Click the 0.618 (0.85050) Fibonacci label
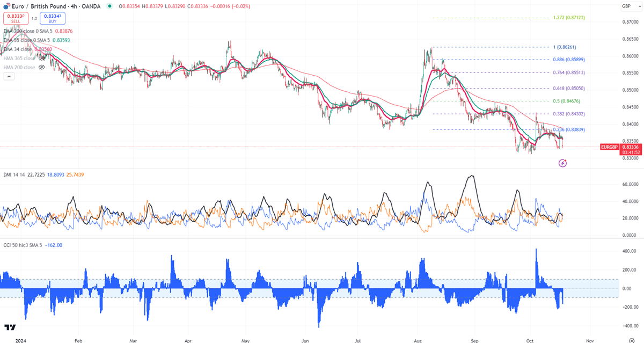 569,88
